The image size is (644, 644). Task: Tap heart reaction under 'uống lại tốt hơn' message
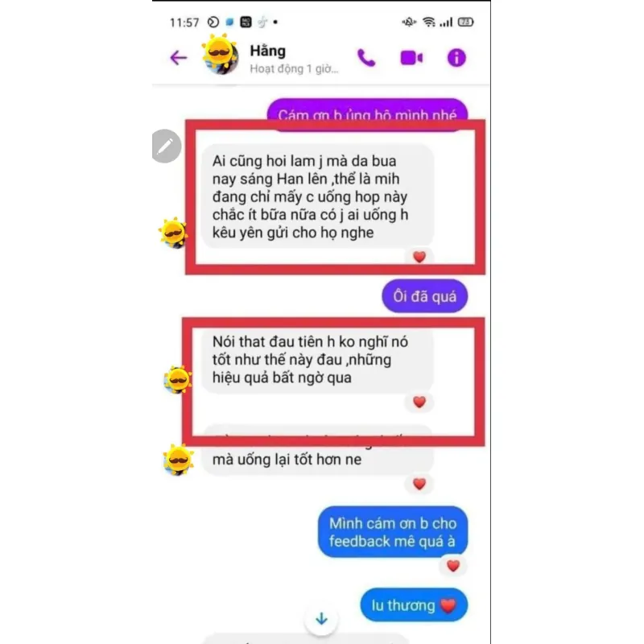click(x=419, y=484)
